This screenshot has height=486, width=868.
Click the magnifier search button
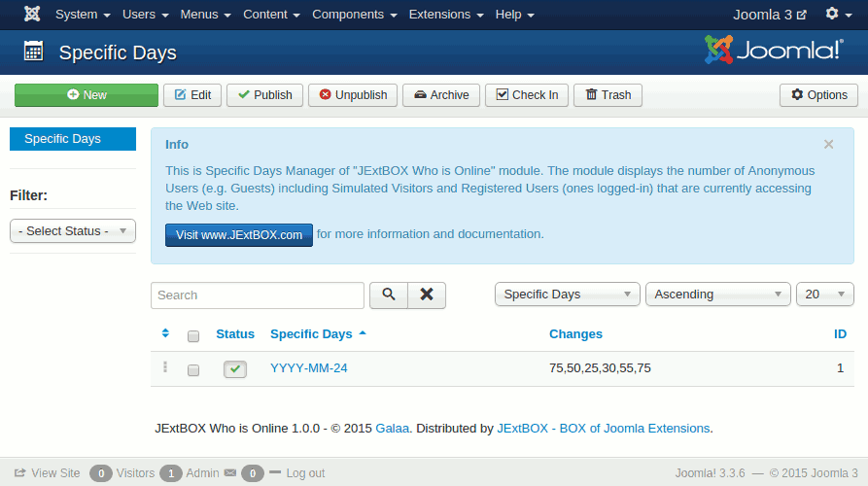point(389,295)
